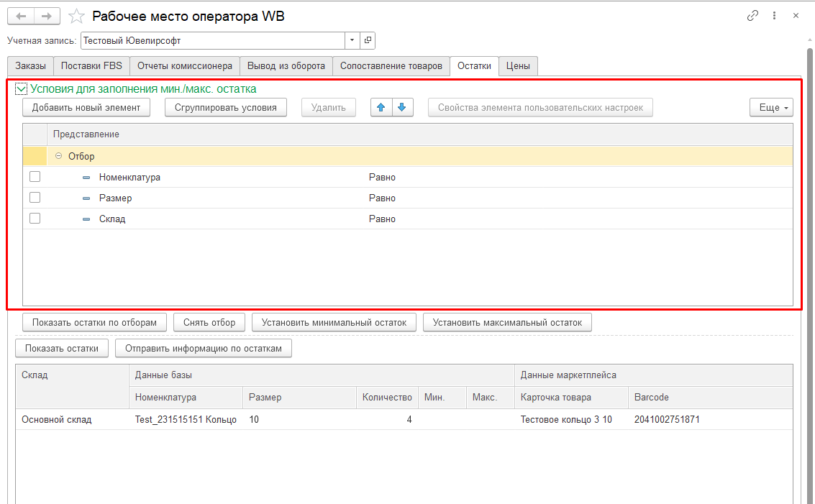
Task: Go back with the left arrow button
Action: [x=21, y=16]
